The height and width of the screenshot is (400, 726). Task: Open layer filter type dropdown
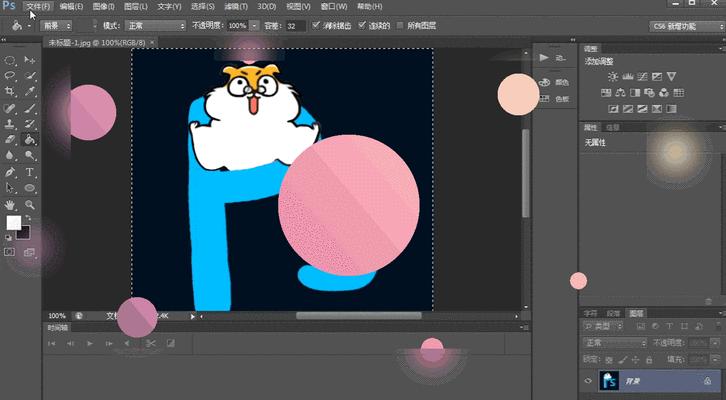pos(603,326)
